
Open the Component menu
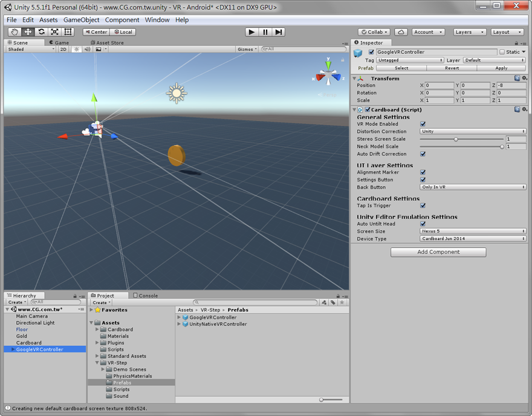click(122, 20)
